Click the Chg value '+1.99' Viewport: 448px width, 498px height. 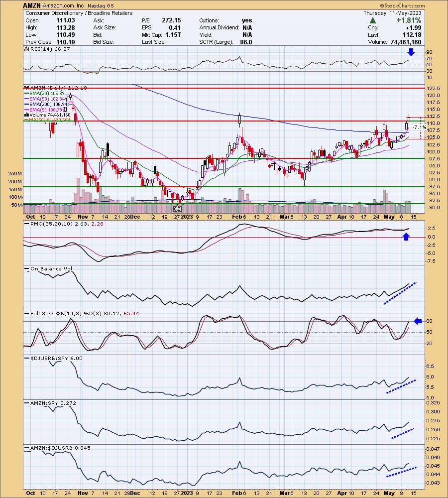click(x=414, y=27)
